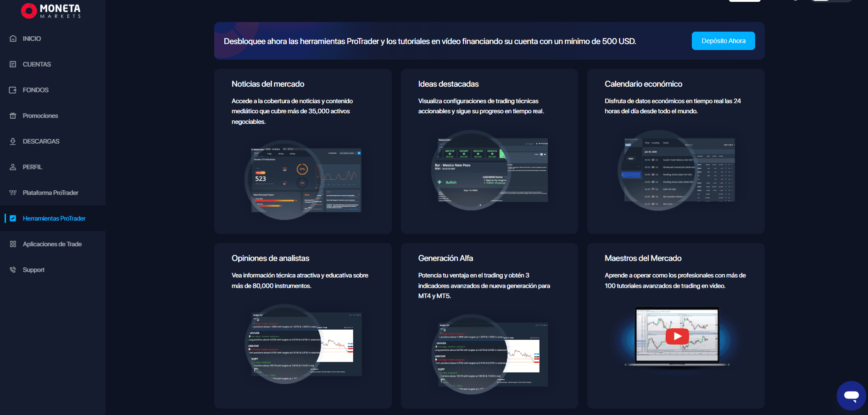Screen dimensions: 868x415
Task: Click the INICIO home icon
Action: click(x=13, y=39)
